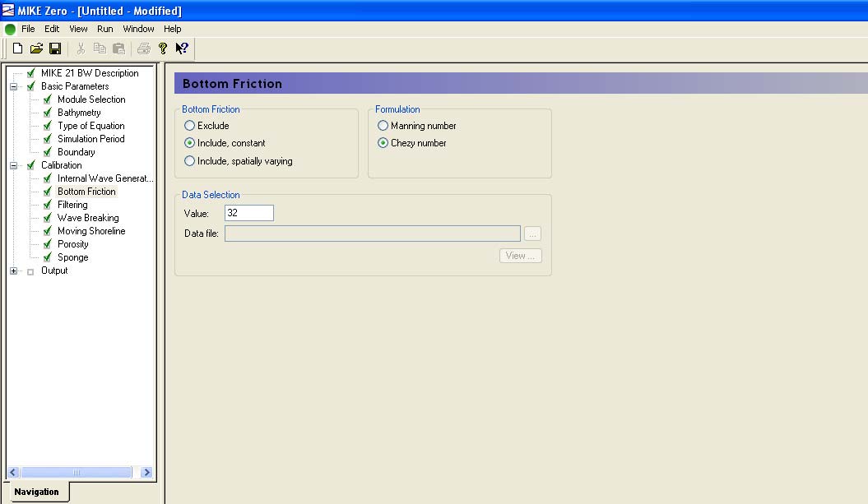Select Internal Wave Generation tree item

click(105, 178)
